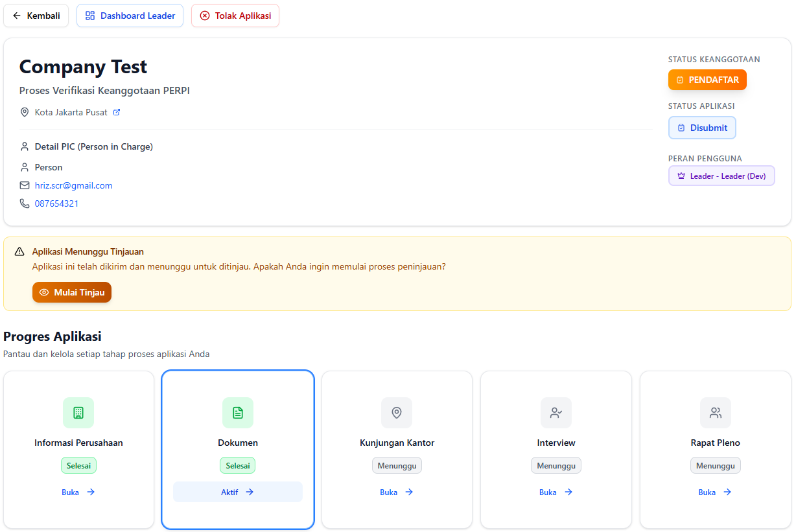Click the external link icon beside Kota Jakarta Pusat
This screenshot has width=796, height=532.
point(117,111)
